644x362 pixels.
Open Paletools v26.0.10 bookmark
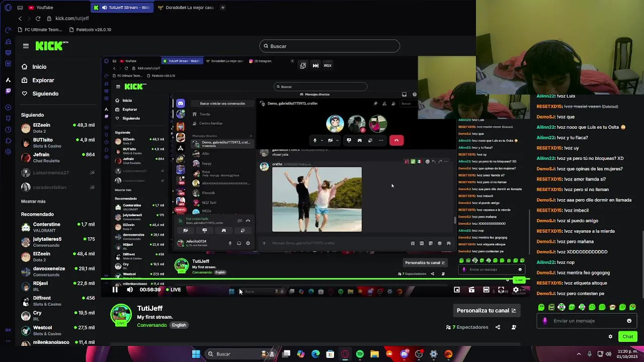pyautogui.click(x=90, y=30)
